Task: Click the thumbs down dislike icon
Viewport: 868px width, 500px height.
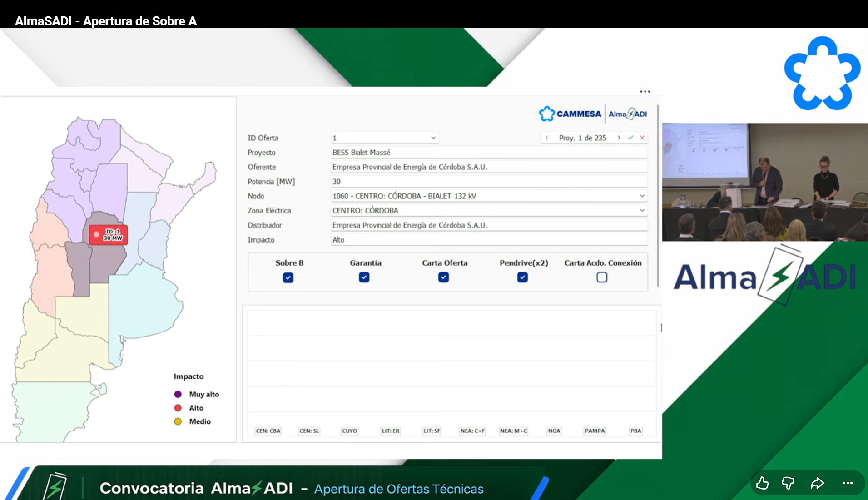Action: pyautogui.click(x=789, y=483)
